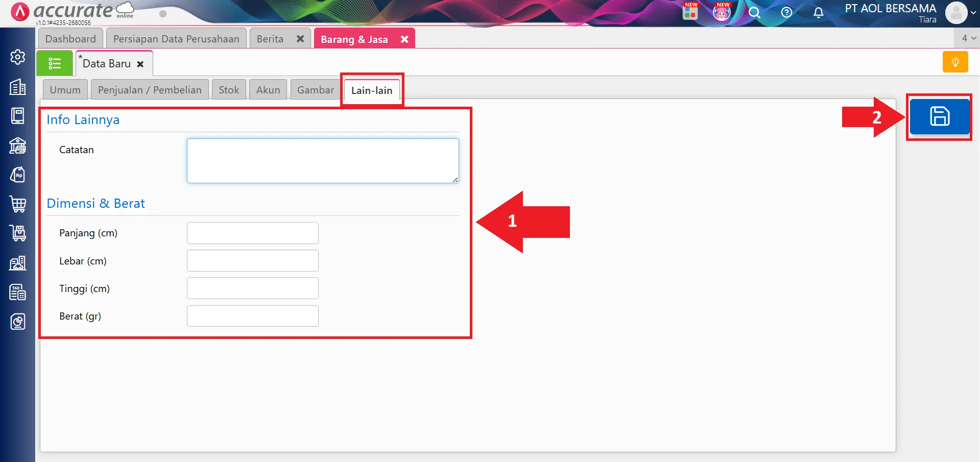Click into the Catatan text area
Screen dimensions: 980x462
(323, 161)
